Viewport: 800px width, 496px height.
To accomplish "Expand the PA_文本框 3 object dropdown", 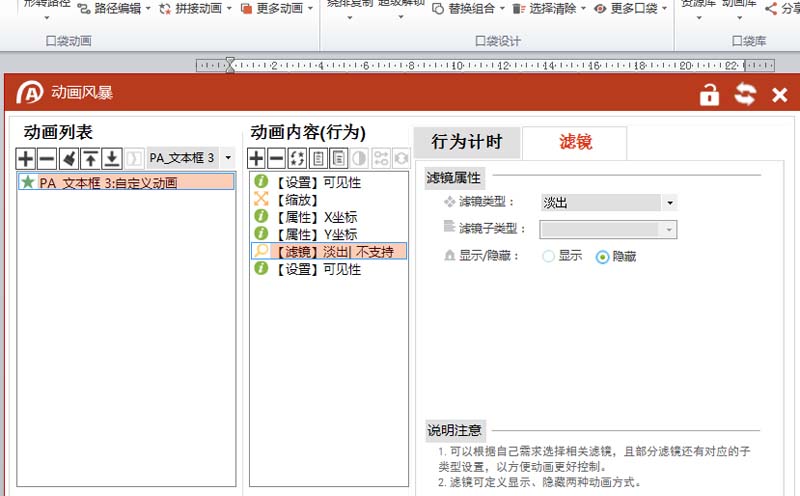I will click(x=228, y=158).
